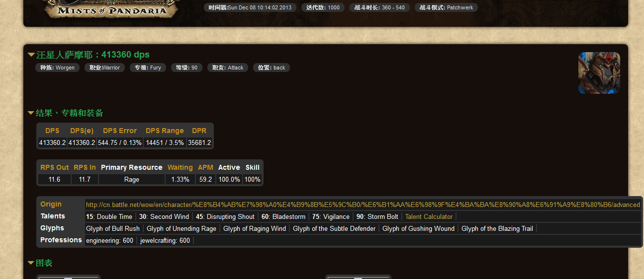Select the 60: Bladestorm talent
Image resolution: width=644 pixels, height=279 pixels.
tap(283, 216)
